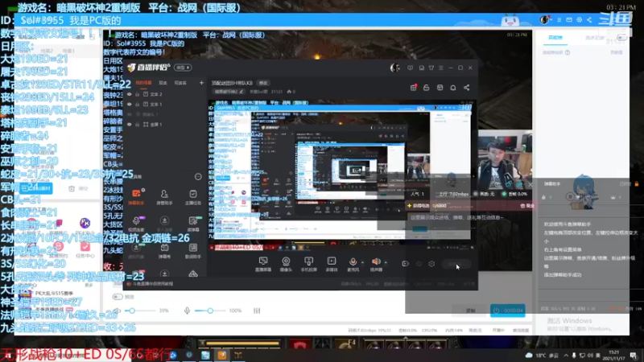Open the layout grid icon in toolbar
Screen dimensions: 644x362
point(440,88)
